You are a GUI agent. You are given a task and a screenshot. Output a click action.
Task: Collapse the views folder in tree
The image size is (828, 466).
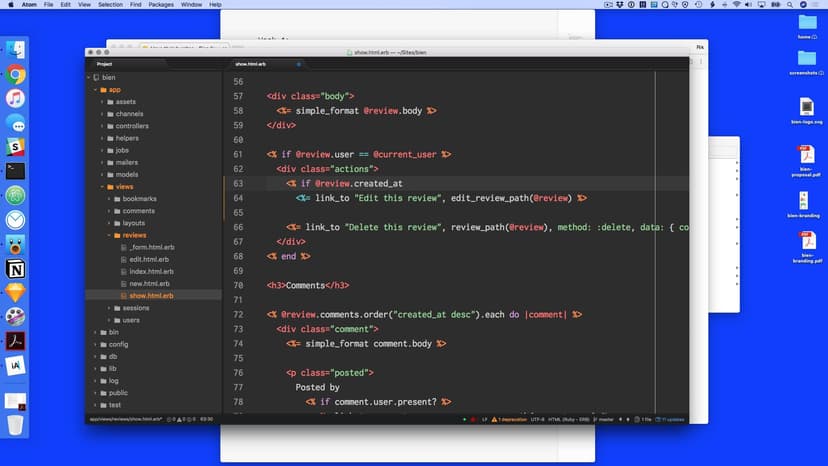point(124,187)
